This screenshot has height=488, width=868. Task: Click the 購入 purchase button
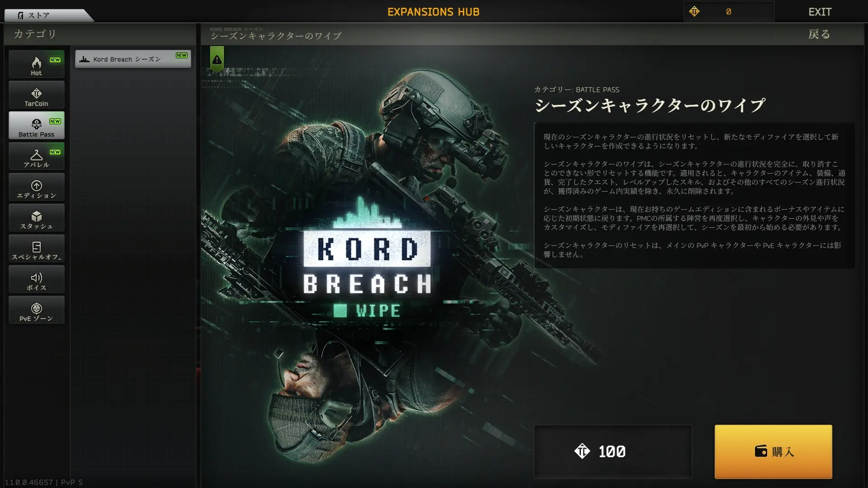(x=773, y=451)
